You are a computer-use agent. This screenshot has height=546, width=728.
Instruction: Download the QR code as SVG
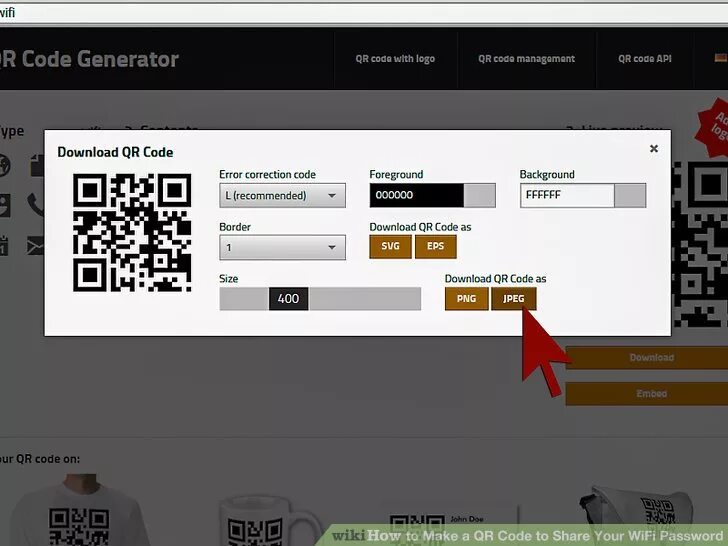click(390, 247)
